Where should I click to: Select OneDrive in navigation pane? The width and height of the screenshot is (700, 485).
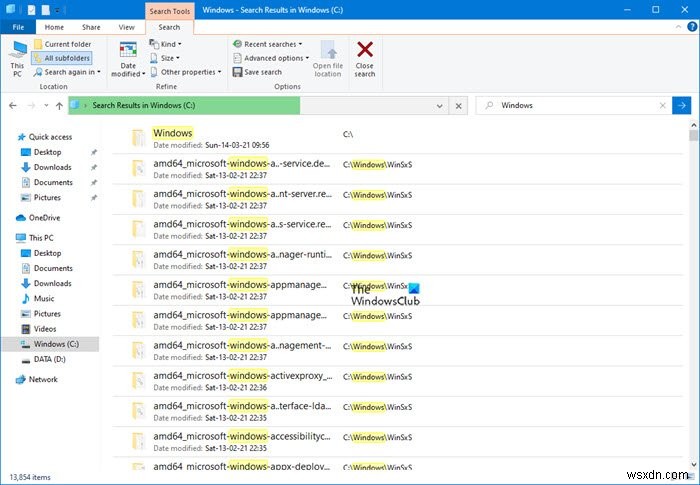tap(38, 218)
